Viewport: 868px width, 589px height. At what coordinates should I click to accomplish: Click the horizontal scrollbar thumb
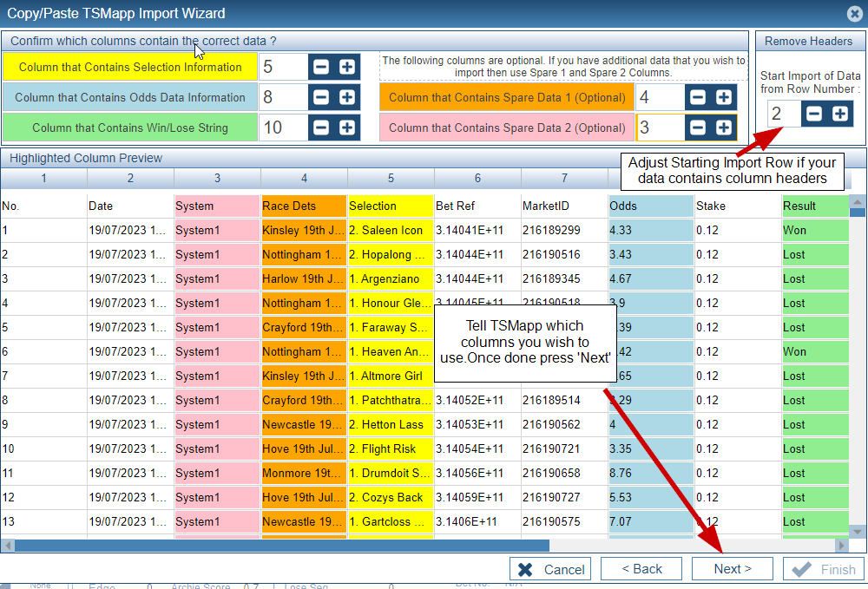pos(282,546)
